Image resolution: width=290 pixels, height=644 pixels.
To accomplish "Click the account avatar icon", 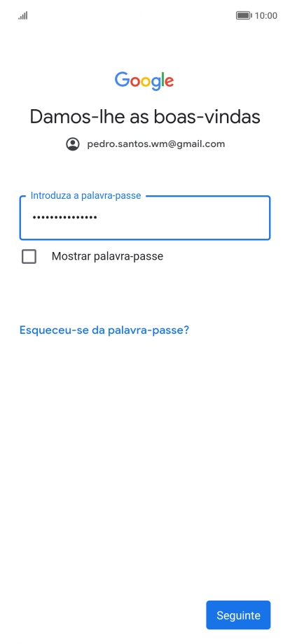I will (x=73, y=144).
